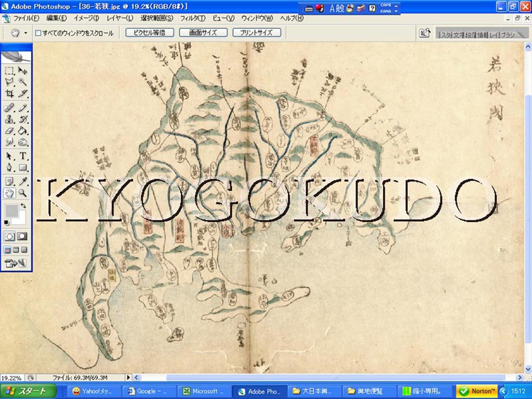Screen dimensions: 532x399
Task: Switch to Quick Mask mode
Action: coord(22,236)
